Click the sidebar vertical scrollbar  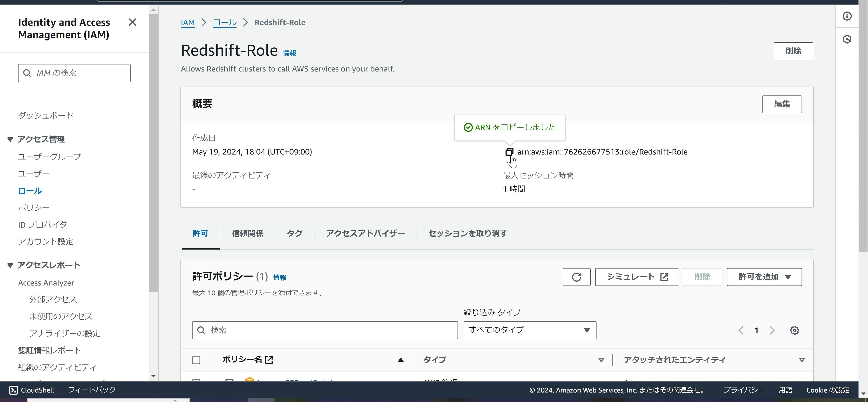click(x=153, y=153)
